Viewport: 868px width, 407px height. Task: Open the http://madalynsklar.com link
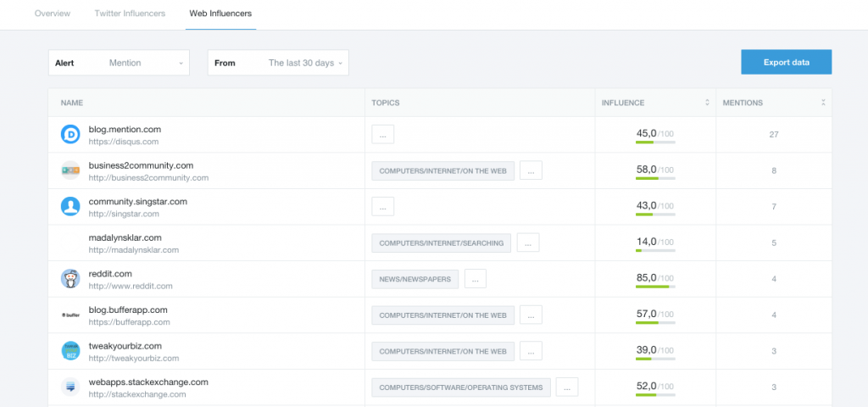[x=133, y=250]
